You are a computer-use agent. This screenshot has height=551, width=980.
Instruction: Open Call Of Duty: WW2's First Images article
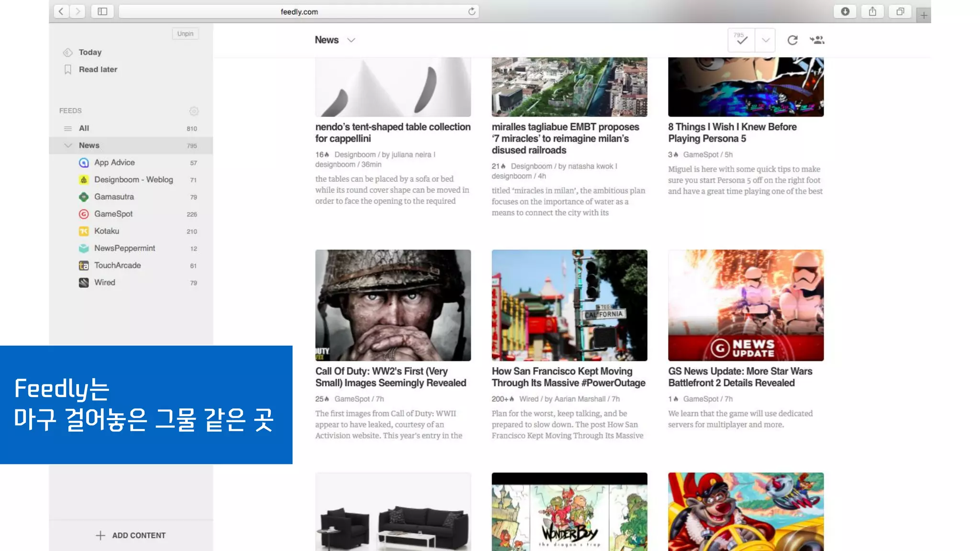click(390, 377)
